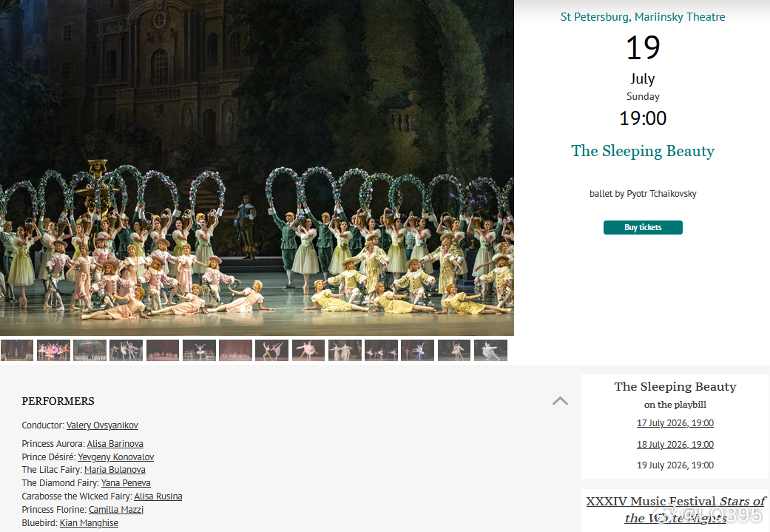
Task: Click Yana Peneva's name
Action: pos(126,483)
